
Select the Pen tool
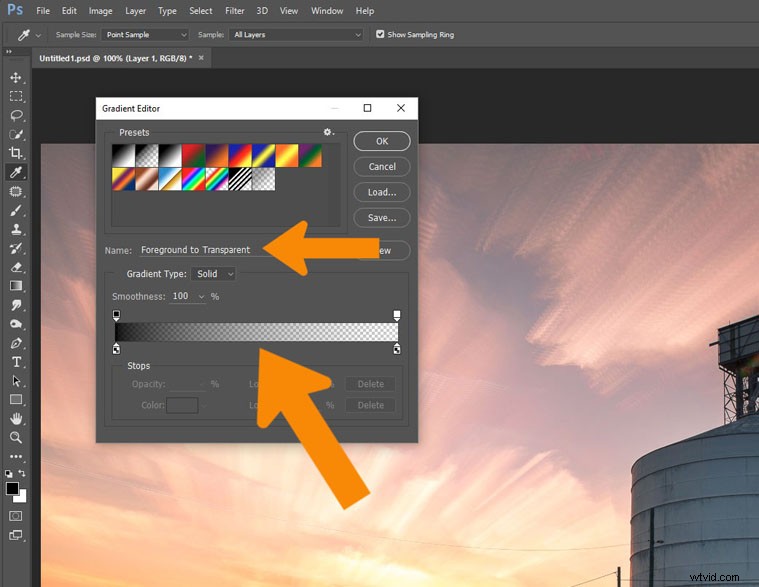15,343
